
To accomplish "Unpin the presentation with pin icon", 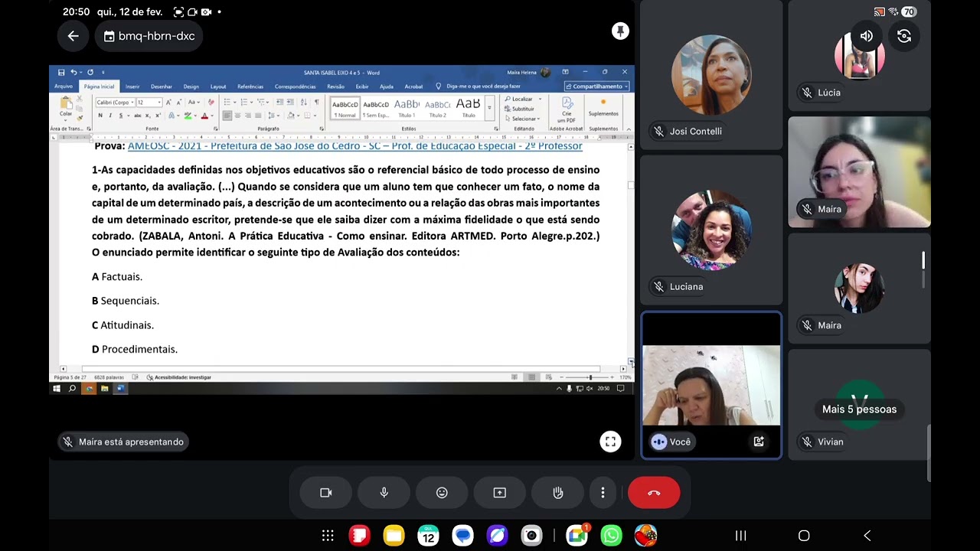I will 620,31.
